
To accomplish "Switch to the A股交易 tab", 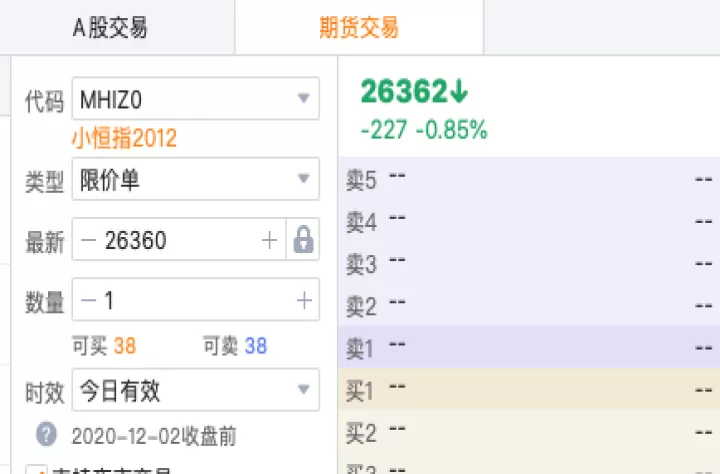I will point(110,27).
